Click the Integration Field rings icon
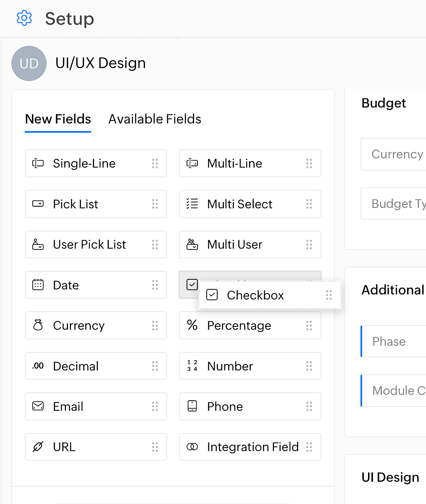Image resolution: width=426 pixels, height=504 pixels. pos(192,447)
